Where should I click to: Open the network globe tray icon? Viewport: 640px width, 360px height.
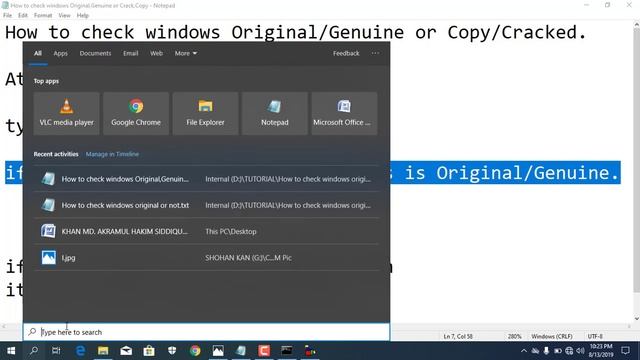click(569, 351)
